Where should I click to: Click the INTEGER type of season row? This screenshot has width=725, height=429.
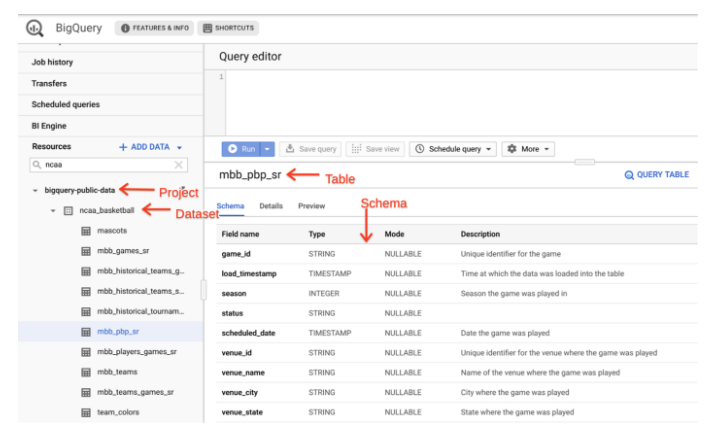point(324,294)
